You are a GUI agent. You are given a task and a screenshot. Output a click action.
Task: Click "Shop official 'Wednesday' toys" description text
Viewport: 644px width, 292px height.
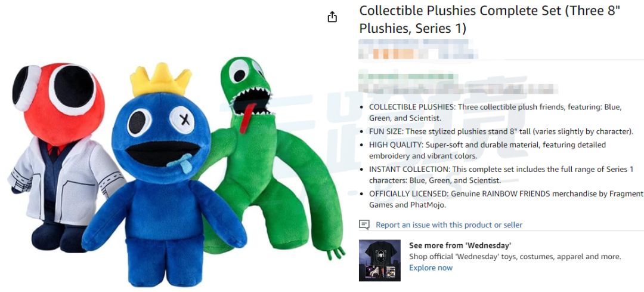(515, 257)
